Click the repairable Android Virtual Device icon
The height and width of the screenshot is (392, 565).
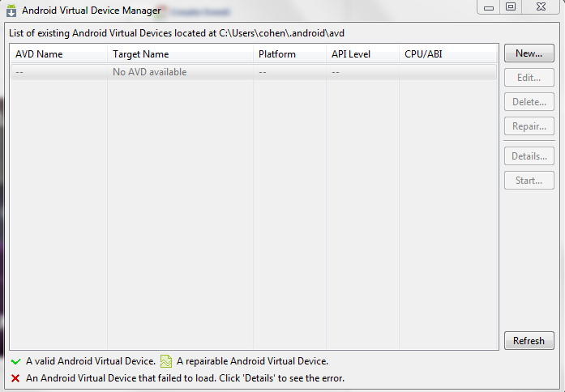pyautogui.click(x=166, y=361)
